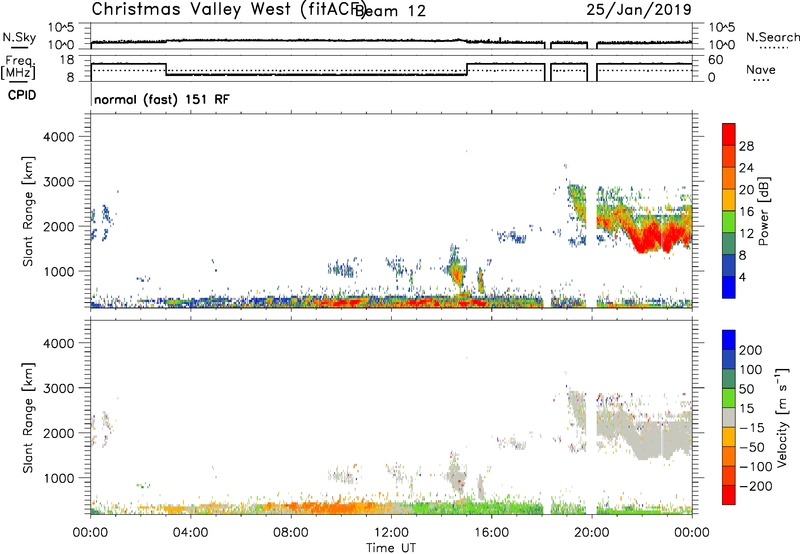Click the '3000' tick of the velocity panel

coord(59,388)
